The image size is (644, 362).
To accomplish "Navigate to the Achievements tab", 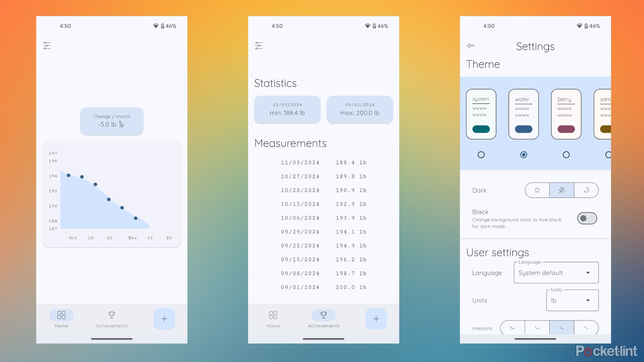I will 111,318.
